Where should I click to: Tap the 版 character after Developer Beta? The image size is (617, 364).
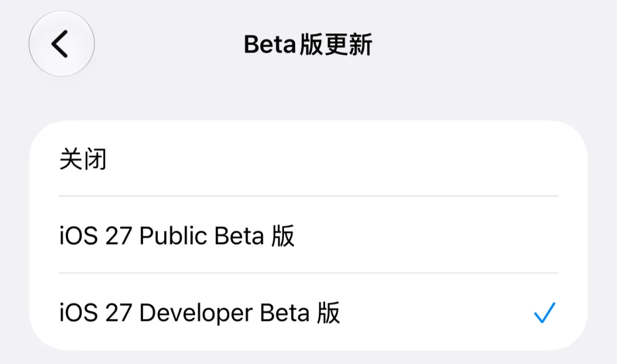click(x=328, y=313)
